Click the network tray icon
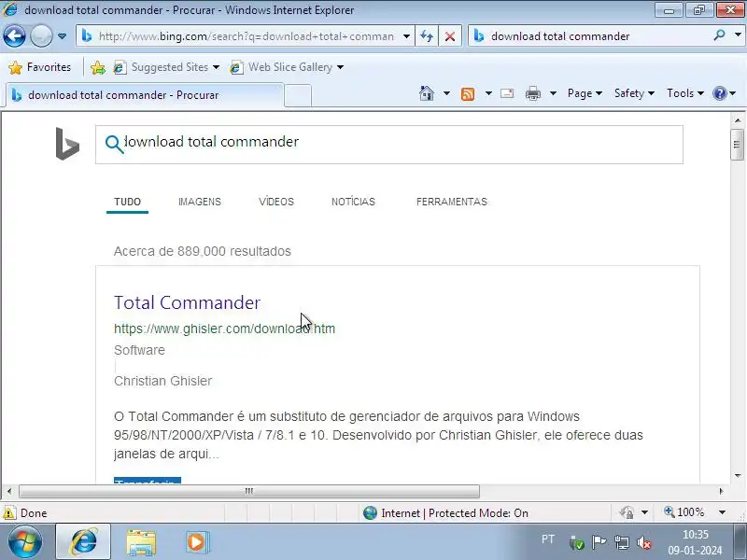Image resolution: width=747 pixels, height=560 pixels. [622, 542]
